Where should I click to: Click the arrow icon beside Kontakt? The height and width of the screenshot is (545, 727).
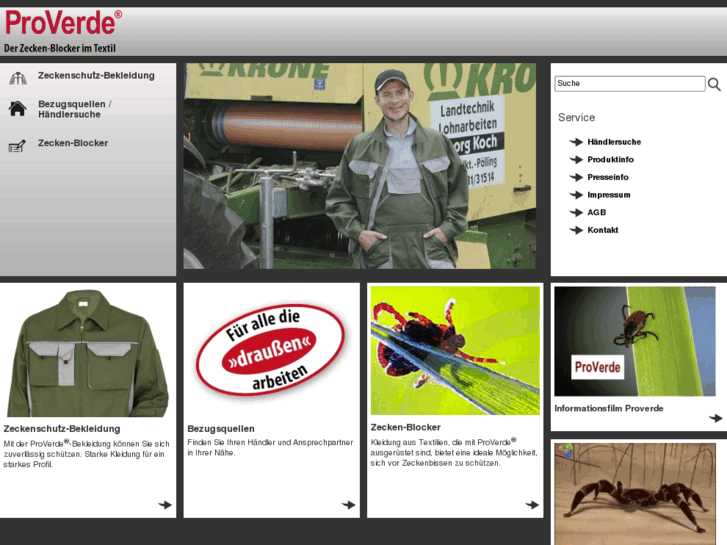[x=576, y=230]
